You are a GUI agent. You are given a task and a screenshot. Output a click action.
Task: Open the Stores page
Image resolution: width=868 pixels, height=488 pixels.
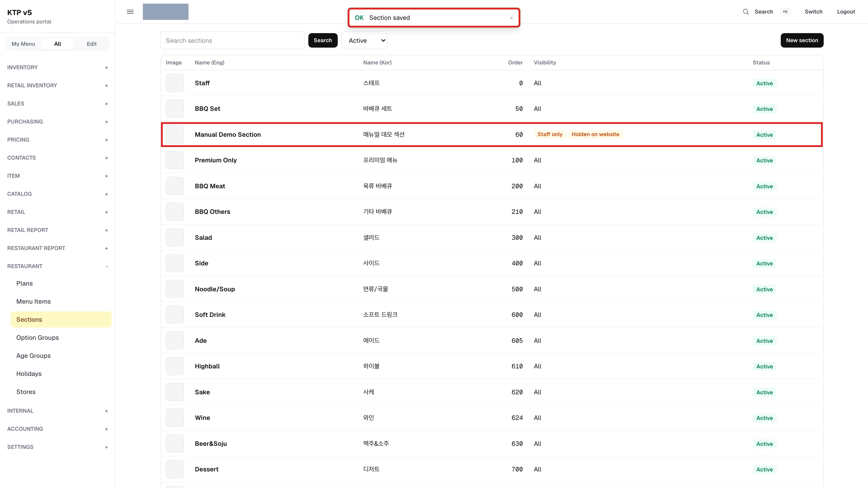[61, 392]
